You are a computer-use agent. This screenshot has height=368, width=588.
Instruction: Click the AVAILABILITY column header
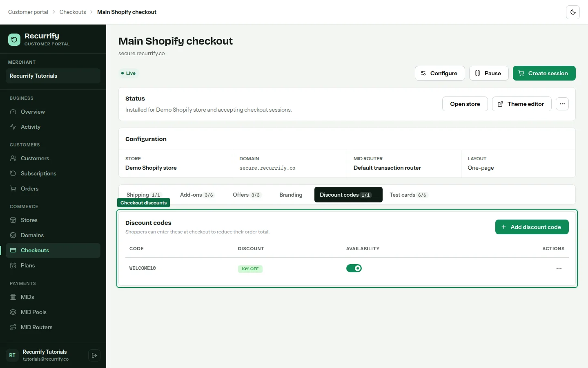[x=363, y=249]
